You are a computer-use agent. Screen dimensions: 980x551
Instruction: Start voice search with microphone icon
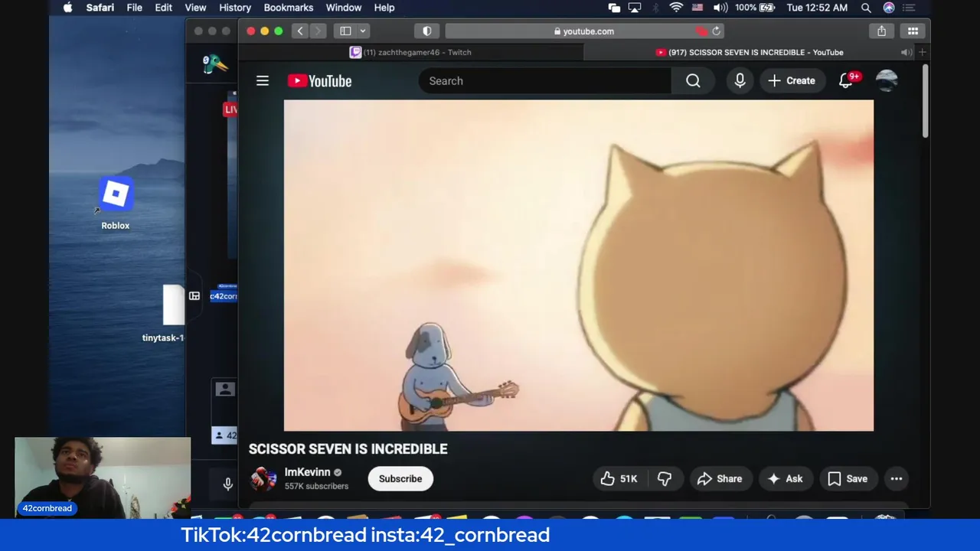pos(740,80)
